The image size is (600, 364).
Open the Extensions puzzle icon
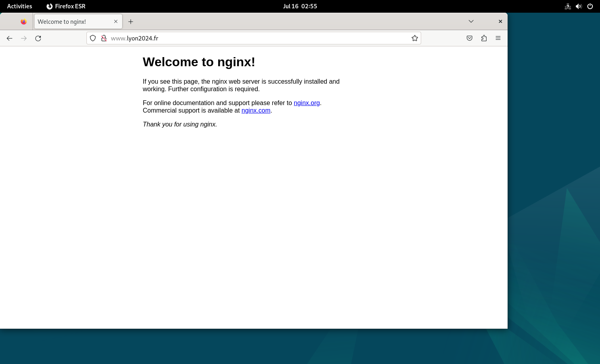pyautogui.click(x=484, y=38)
